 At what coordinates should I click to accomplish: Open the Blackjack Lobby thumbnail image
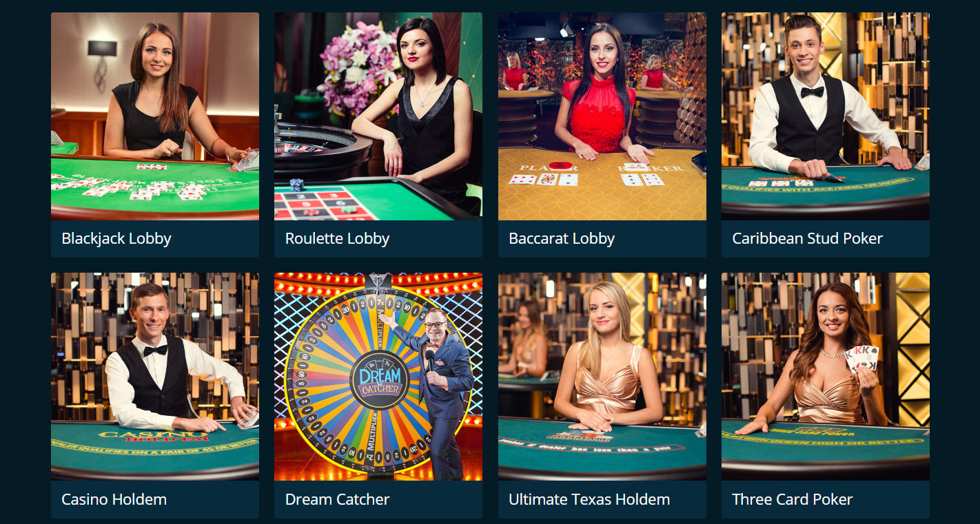pos(155,116)
